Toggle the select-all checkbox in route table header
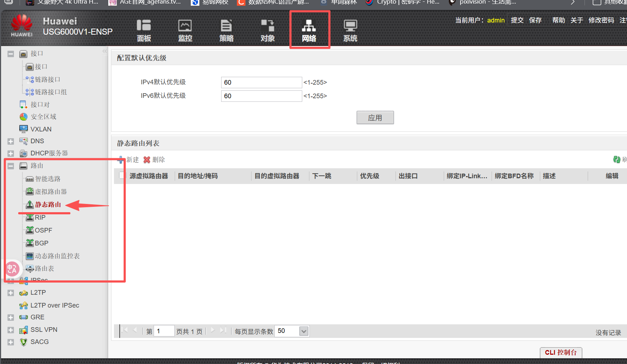Viewport: 627px width, 364px height. pos(122,175)
